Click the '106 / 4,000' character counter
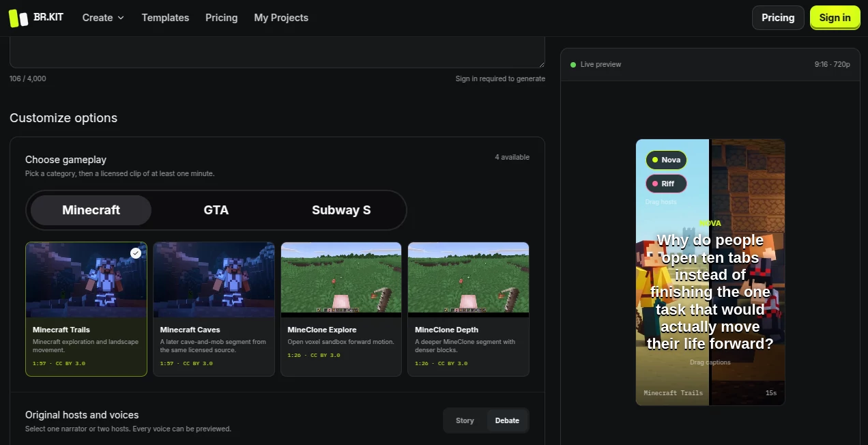 [28, 78]
